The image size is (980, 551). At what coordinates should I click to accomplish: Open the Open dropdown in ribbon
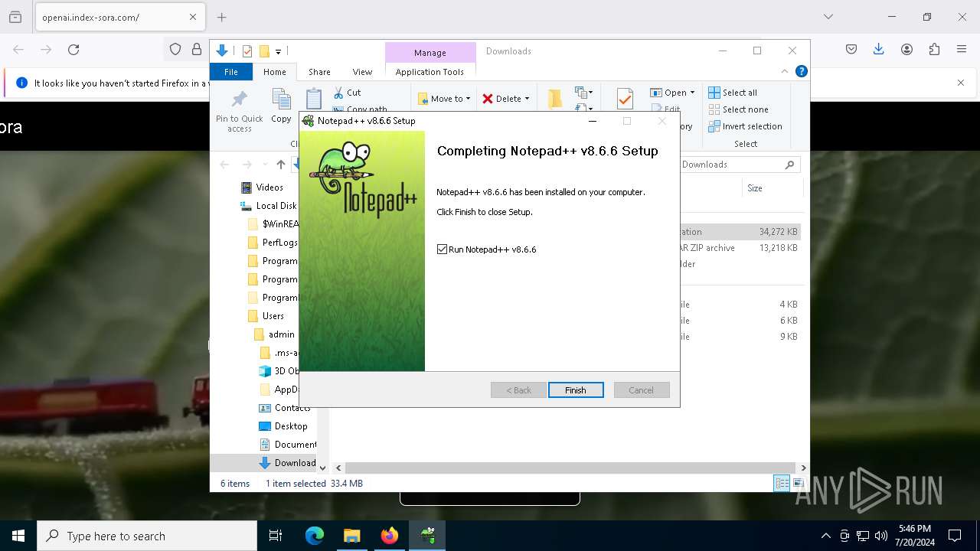coord(672,93)
